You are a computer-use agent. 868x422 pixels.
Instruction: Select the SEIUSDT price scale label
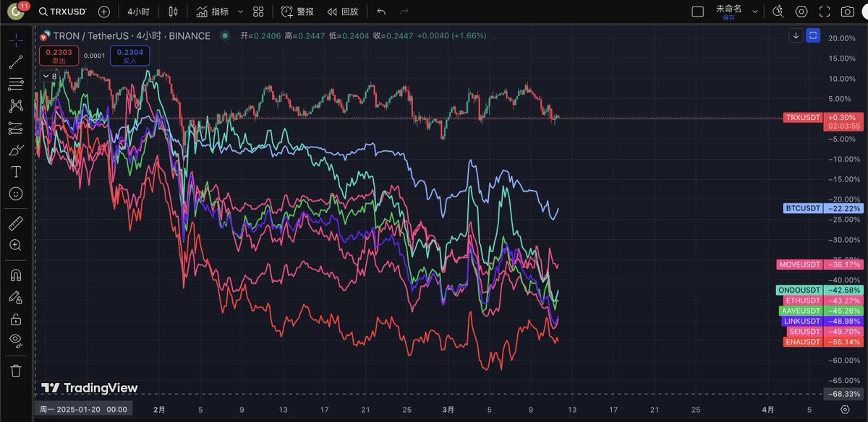(804, 331)
